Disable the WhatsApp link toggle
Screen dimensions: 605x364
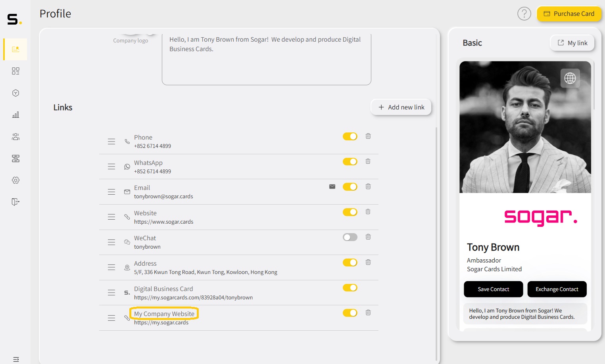tap(350, 162)
